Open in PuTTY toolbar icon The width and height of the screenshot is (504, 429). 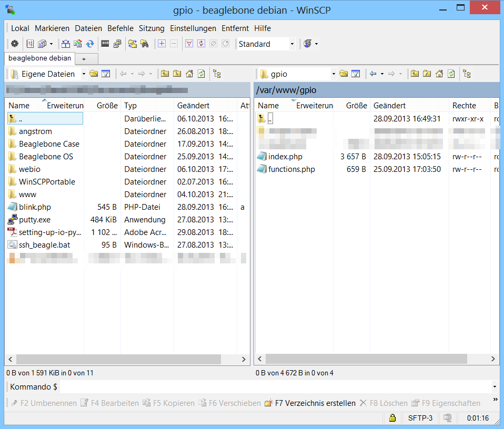coord(117,44)
